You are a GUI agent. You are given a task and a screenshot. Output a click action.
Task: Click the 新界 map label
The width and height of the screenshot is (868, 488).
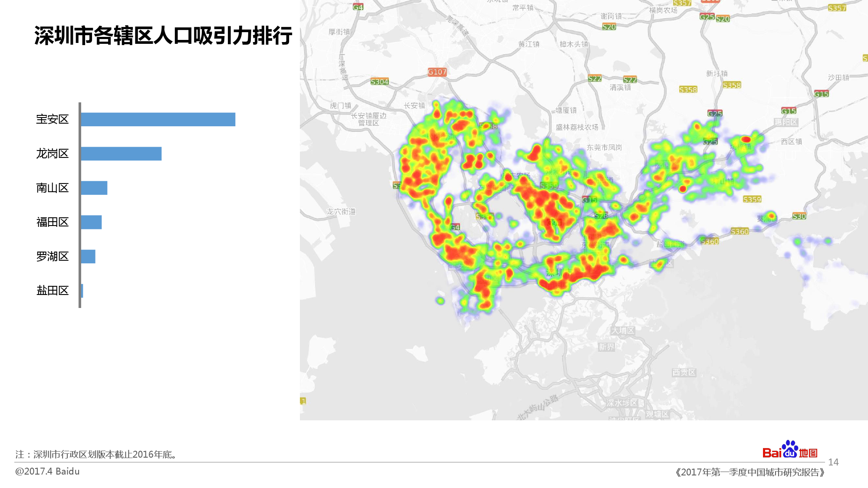click(x=607, y=347)
